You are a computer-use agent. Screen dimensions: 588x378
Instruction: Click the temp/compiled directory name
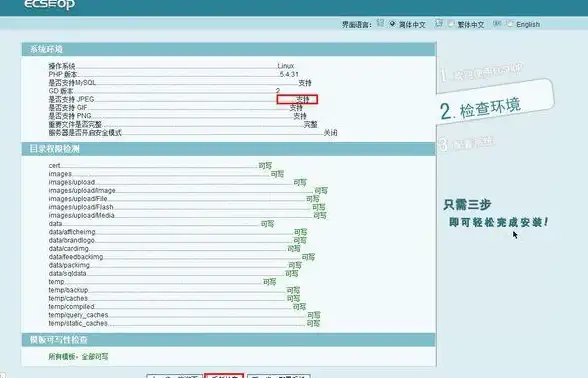pos(72,307)
